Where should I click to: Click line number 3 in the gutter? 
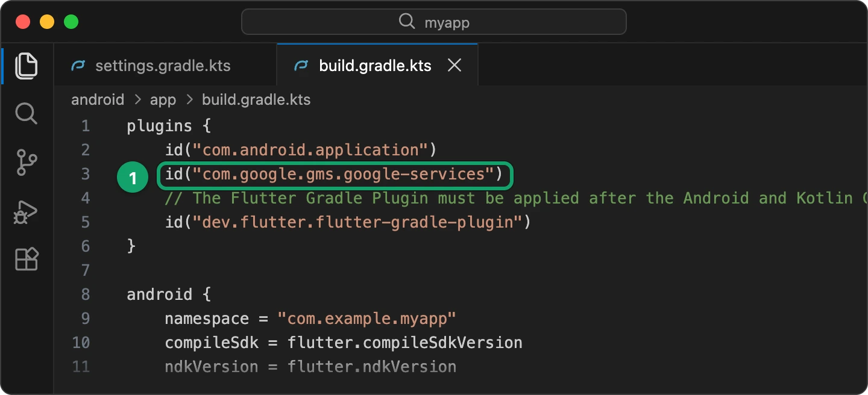pyautogui.click(x=85, y=174)
